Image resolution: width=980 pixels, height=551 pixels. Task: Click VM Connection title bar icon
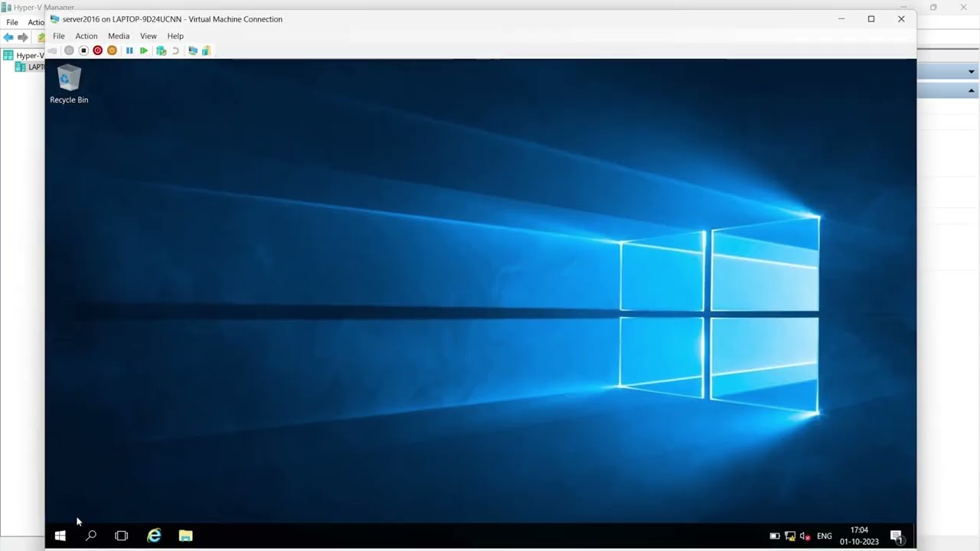click(54, 19)
